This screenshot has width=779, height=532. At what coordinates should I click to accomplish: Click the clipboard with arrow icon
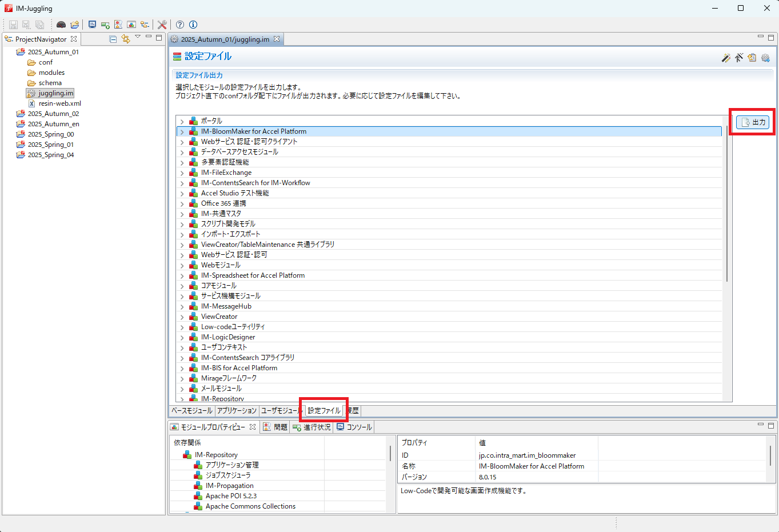[x=752, y=58]
